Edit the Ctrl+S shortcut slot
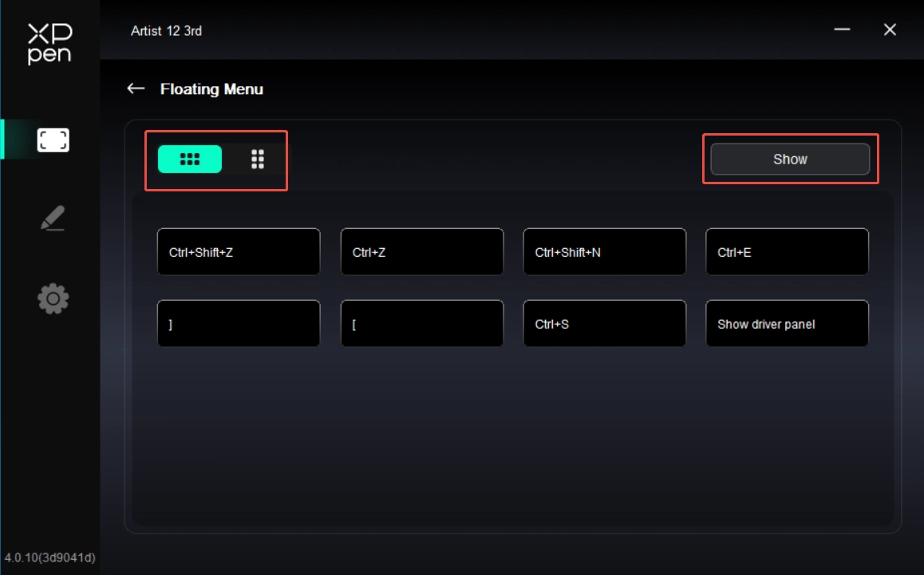This screenshot has width=924, height=575. click(x=604, y=324)
